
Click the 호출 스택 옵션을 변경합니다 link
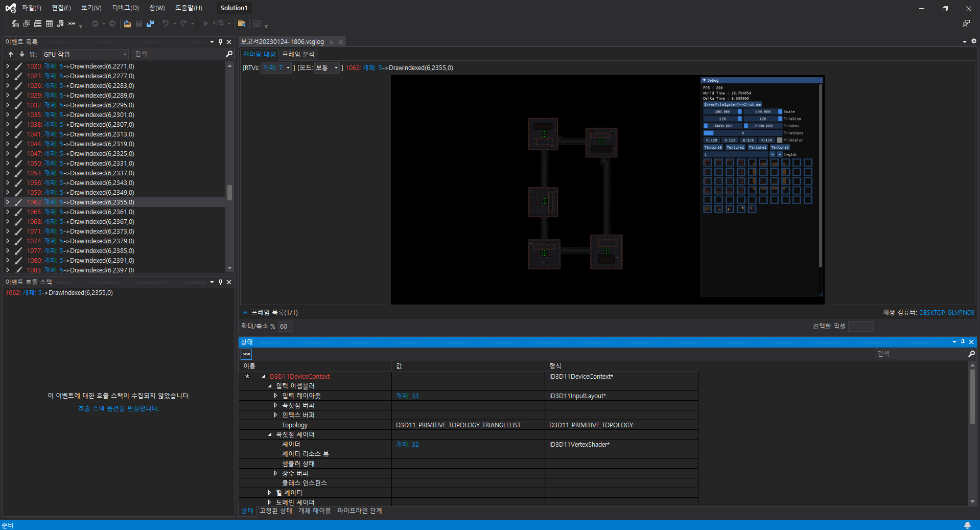click(x=119, y=408)
